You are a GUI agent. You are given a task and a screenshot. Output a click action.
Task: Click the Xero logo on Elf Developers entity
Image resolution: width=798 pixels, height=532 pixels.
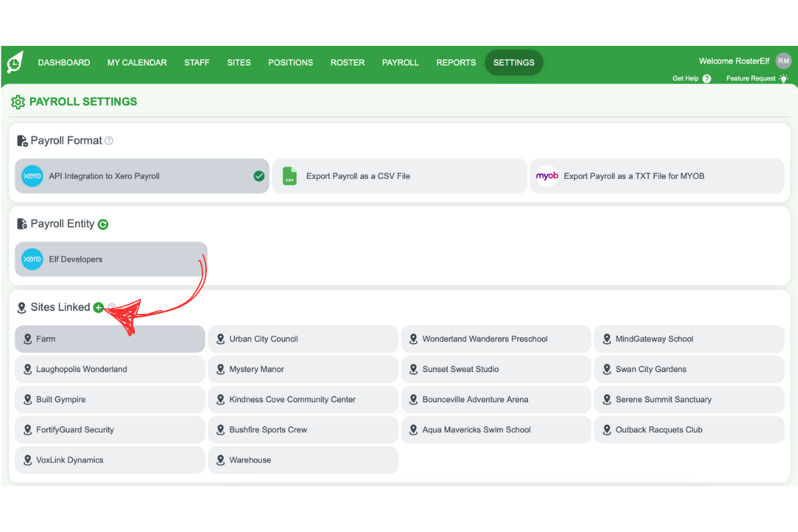pyautogui.click(x=31, y=259)
